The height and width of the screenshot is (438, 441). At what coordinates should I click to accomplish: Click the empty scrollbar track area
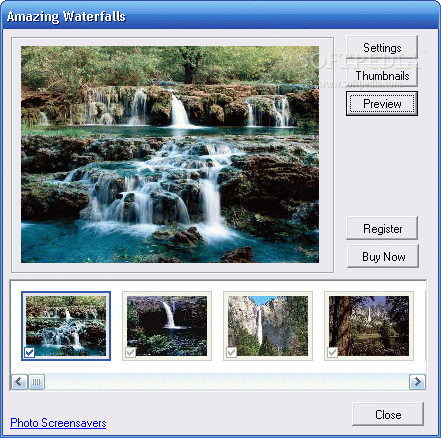227,382
